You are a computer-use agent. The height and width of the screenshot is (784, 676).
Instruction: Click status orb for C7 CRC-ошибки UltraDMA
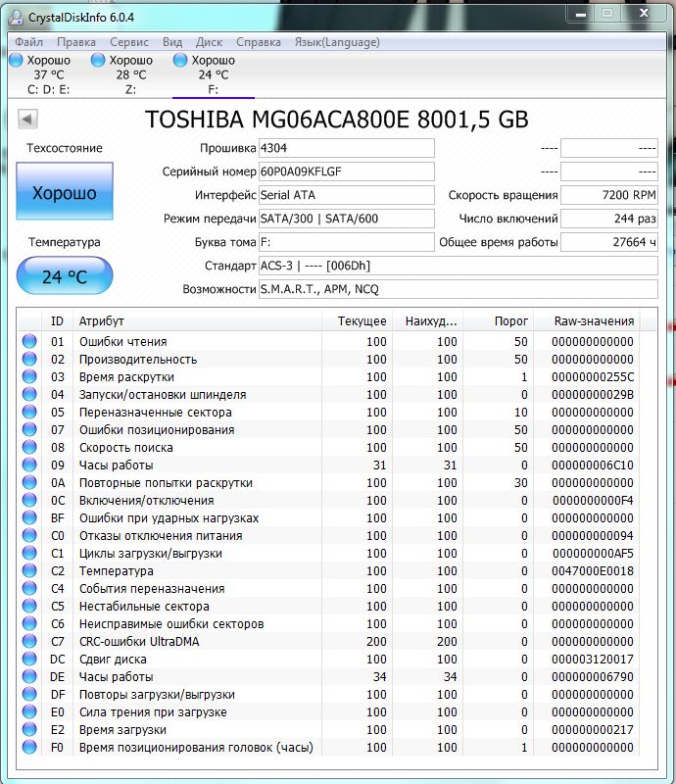[x=29, y=641]
